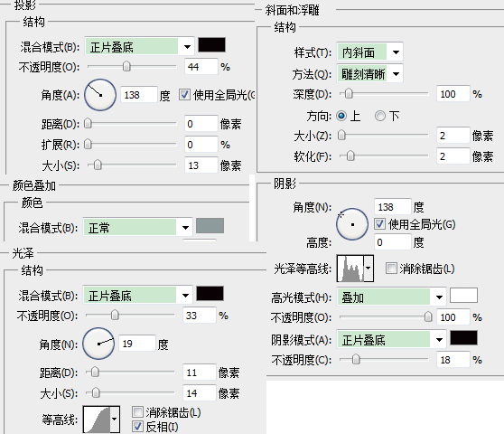Click the 投影 opacity field showing 44

[201, 67]
